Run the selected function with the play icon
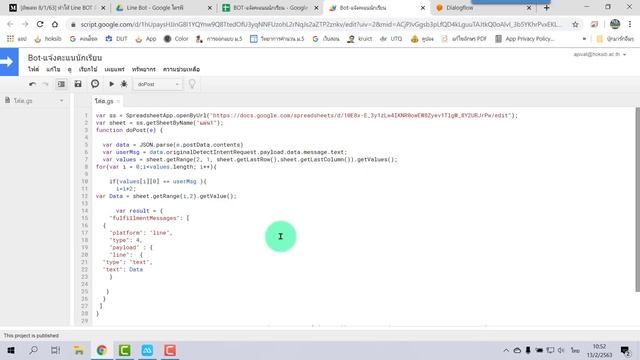Viewport: 640px width, 360px height. (111, 84)
